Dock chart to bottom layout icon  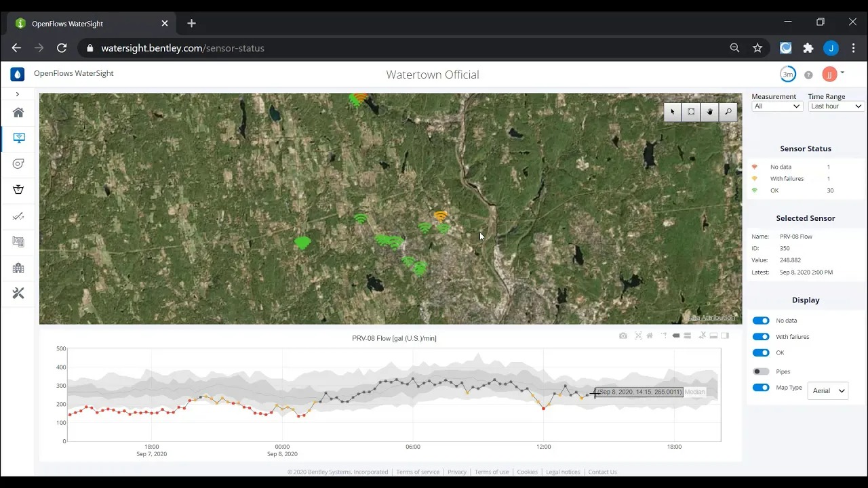[x=713, y=335]
